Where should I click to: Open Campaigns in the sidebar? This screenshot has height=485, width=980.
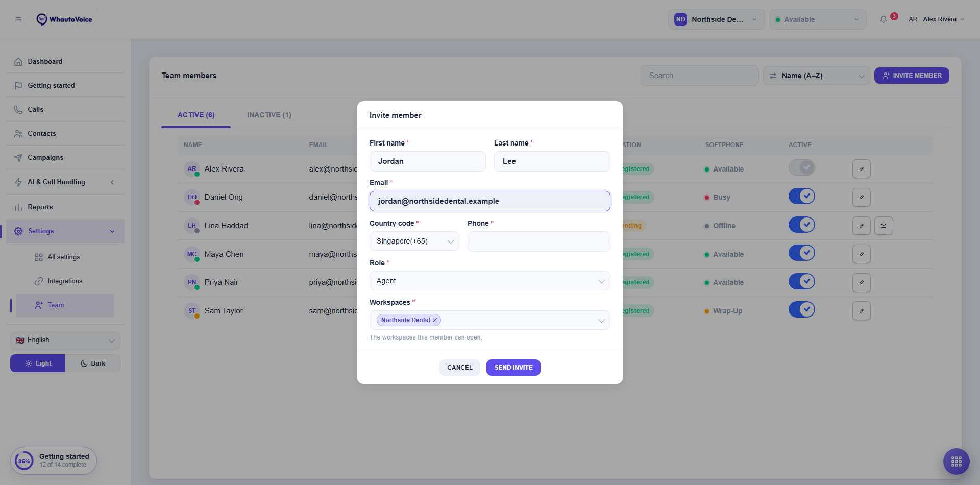65,157
